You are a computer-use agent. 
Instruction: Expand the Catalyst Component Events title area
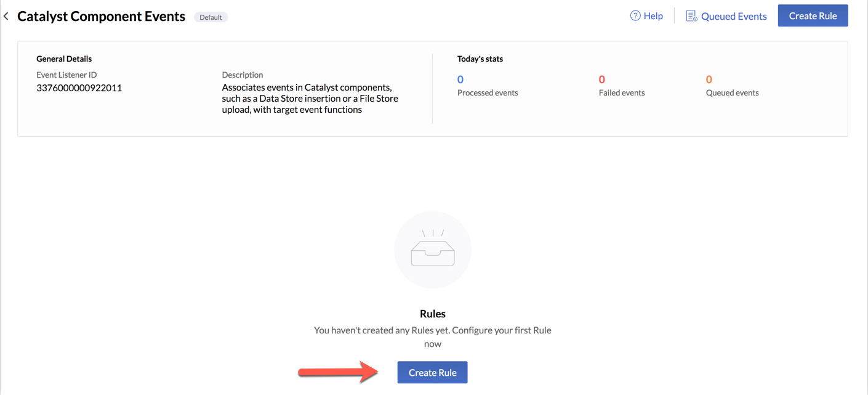(x=101, y=15)
